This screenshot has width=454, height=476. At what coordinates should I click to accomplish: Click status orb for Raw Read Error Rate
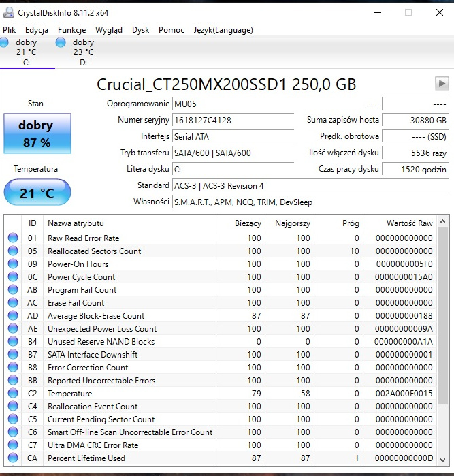click(x=13, y=238)
